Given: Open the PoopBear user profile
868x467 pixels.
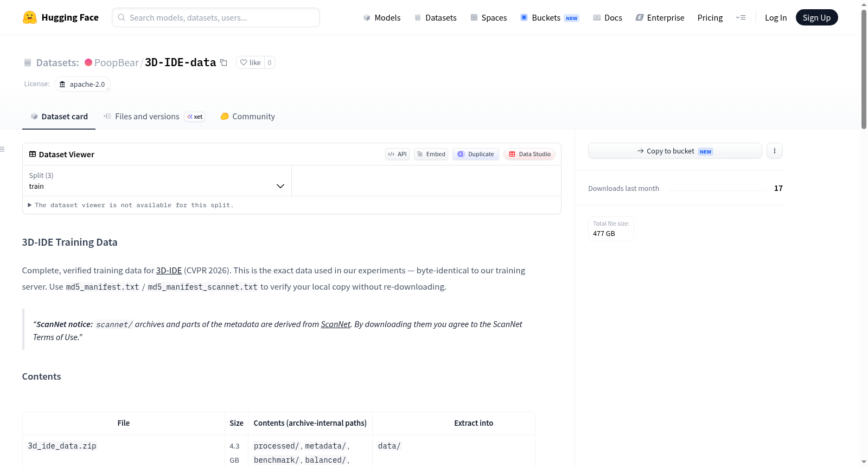Looking at the screenshot, I should click(116, 62).
